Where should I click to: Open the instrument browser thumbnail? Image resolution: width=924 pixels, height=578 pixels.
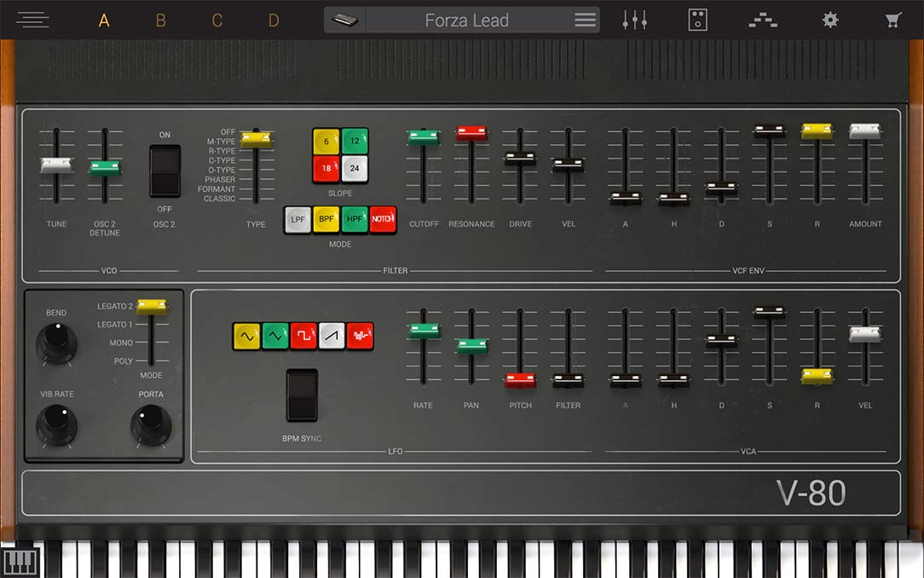point(345,20)
